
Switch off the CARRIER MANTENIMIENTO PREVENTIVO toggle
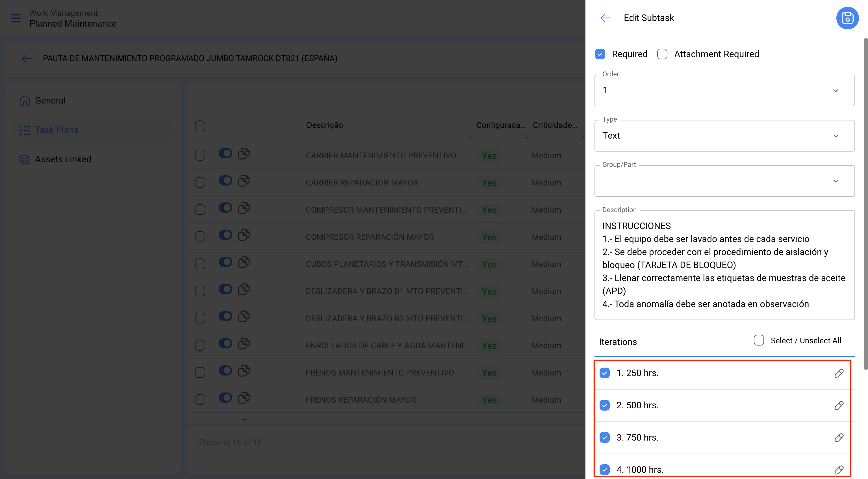pos(225,154)
